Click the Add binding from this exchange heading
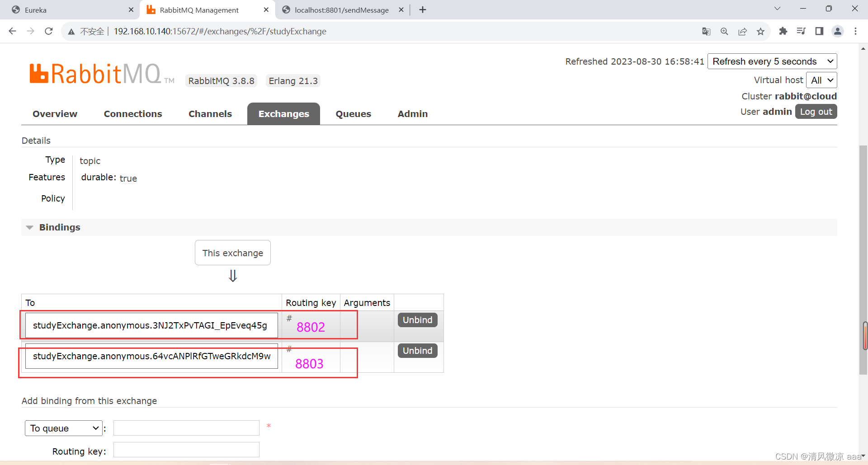This screenshot has height=465, width=868. [89, 401]
